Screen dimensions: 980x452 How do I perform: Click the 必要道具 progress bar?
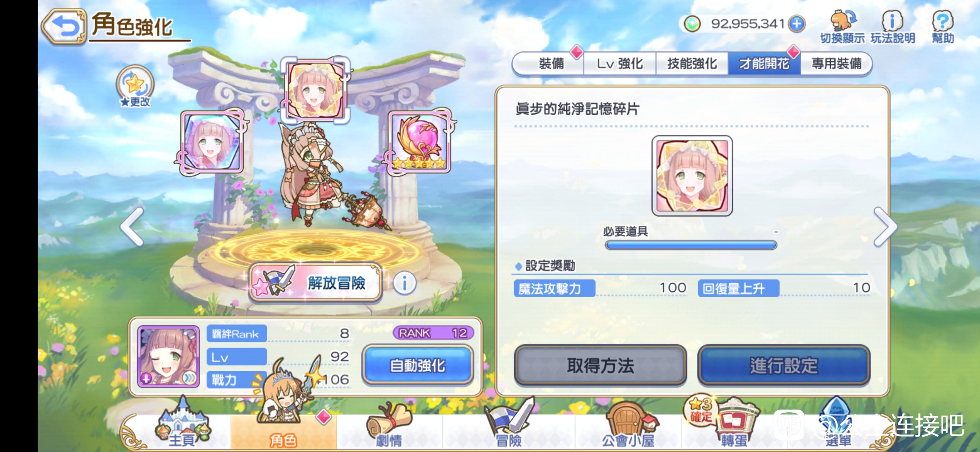(x=691, y=245)
